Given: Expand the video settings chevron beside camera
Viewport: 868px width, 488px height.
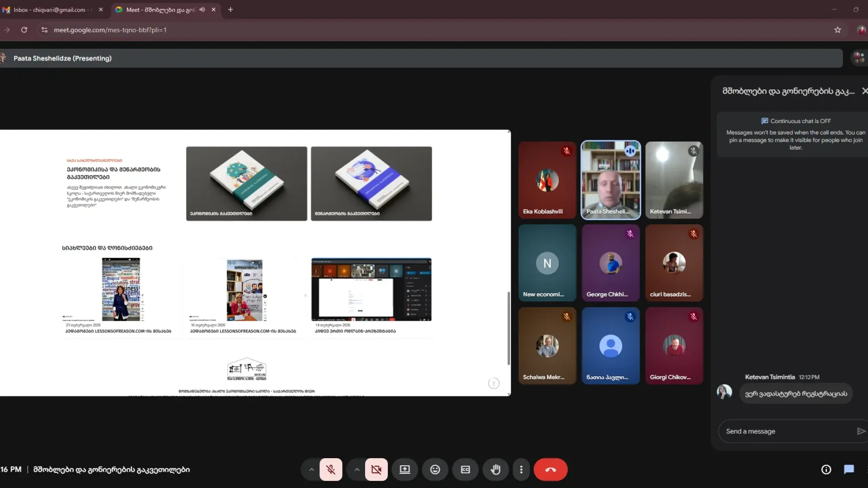Looking at the screenshot, I should (x=357, y=470).
